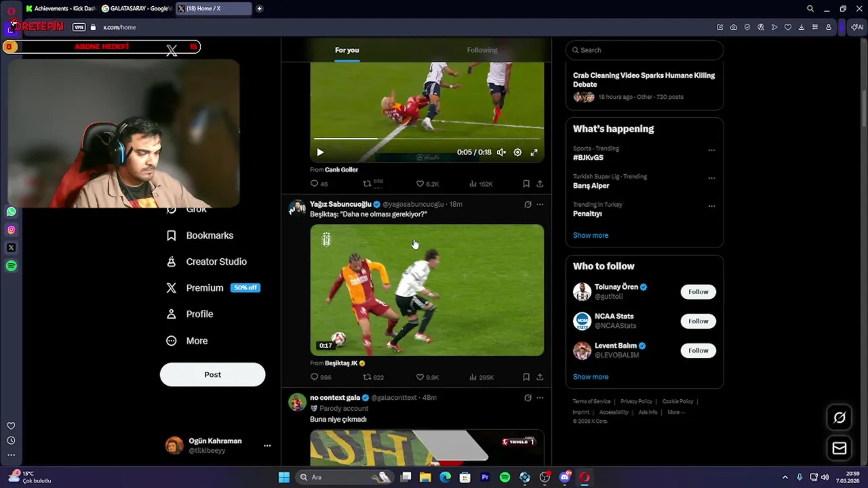This screenshot has width=868, height=488.
Task: Open Spotify in Opera sidebar
Action: 11,266
